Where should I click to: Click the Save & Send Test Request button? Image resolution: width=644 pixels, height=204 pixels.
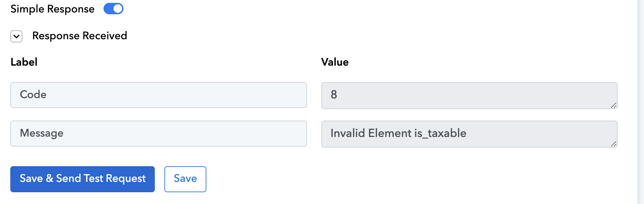tap(83, 179)
